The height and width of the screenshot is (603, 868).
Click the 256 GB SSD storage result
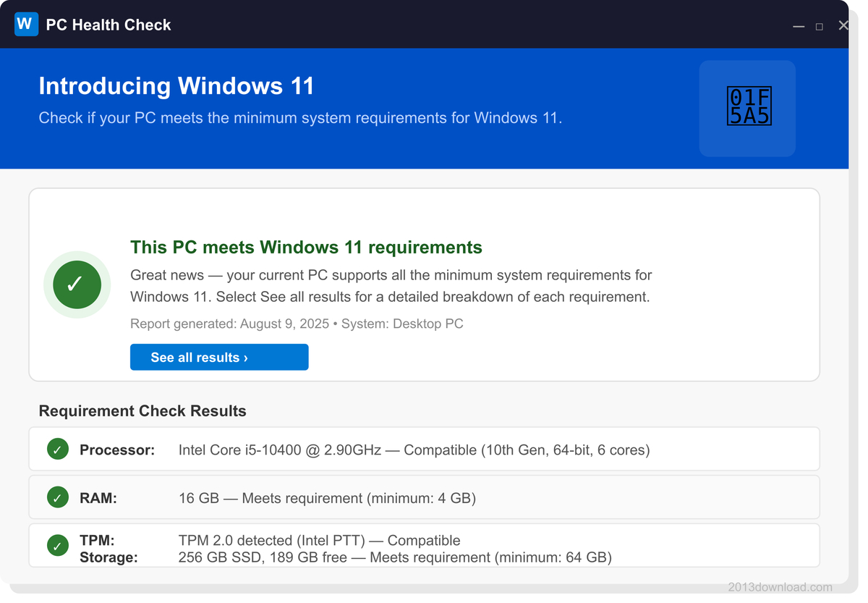click(x=395, y=557)
